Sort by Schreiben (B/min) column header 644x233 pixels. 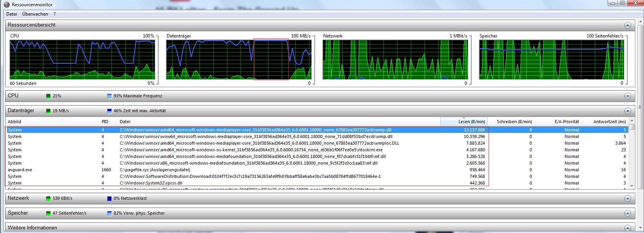[x=511, y=122]
